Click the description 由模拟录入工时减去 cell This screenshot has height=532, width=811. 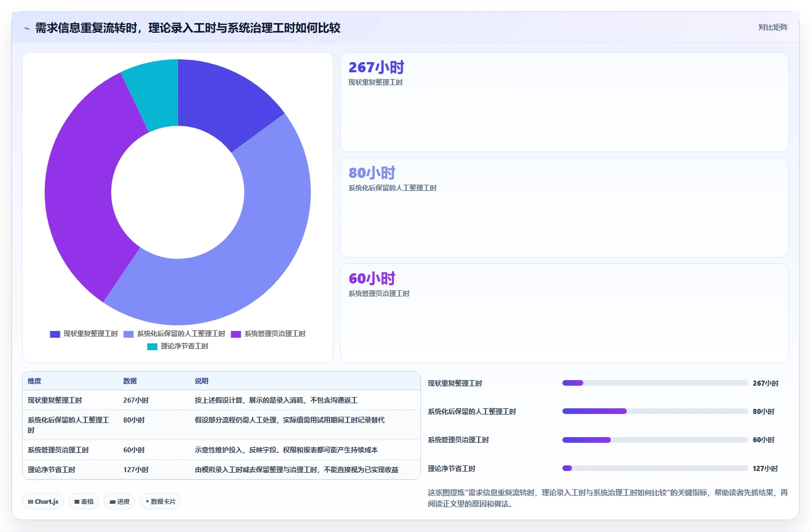pos(297,470)
